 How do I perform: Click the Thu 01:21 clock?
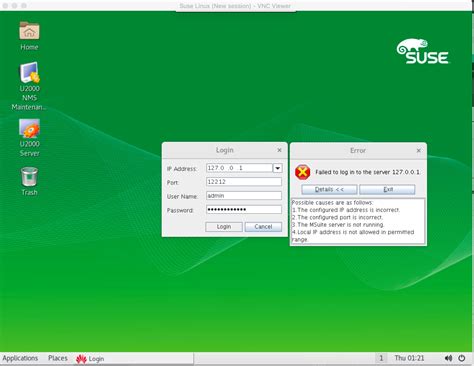click(409, 358)
